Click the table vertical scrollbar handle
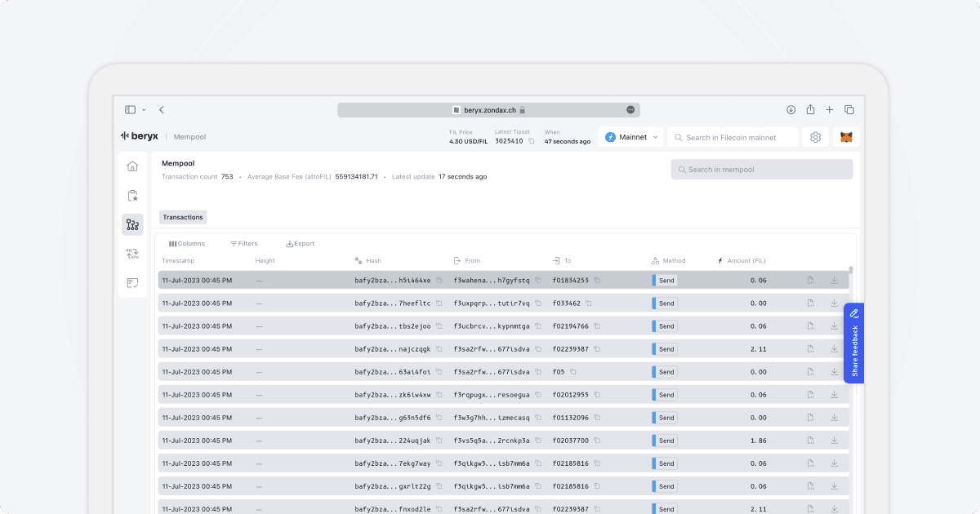Viewport: 980px width, 514px height. click(x=851, y=270)
